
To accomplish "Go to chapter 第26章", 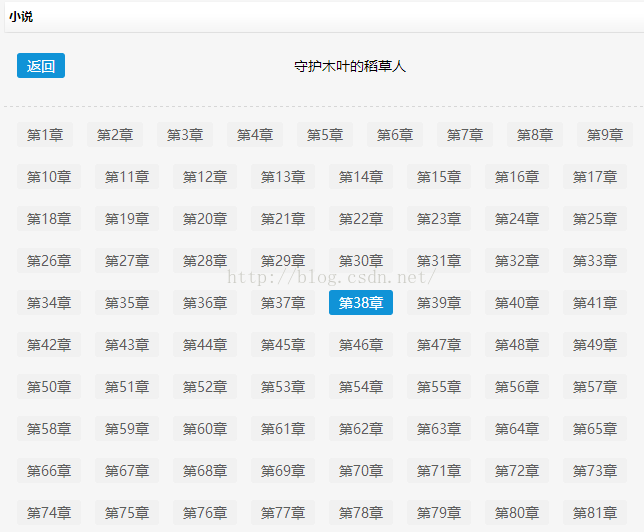I will [x=49, y=260].
